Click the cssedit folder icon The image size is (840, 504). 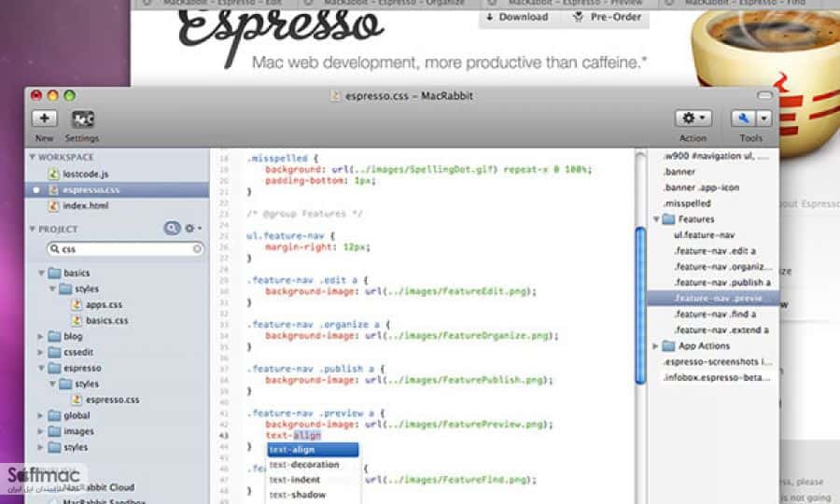pos(55,353)
